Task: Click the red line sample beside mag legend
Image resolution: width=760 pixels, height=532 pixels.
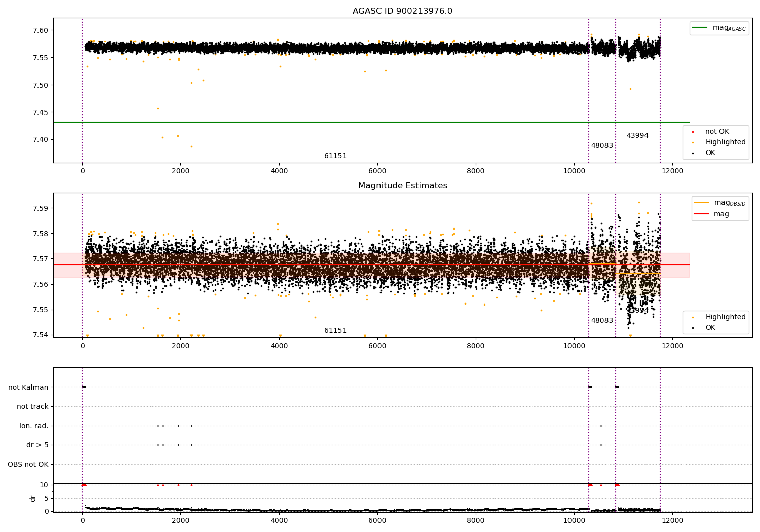Action: pos(702,214)
